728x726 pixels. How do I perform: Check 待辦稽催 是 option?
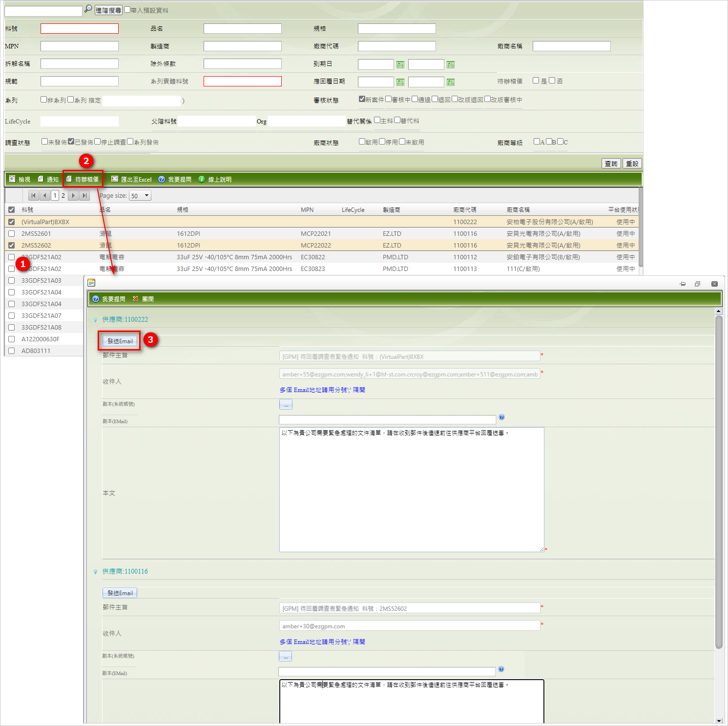tap(536, 81)
